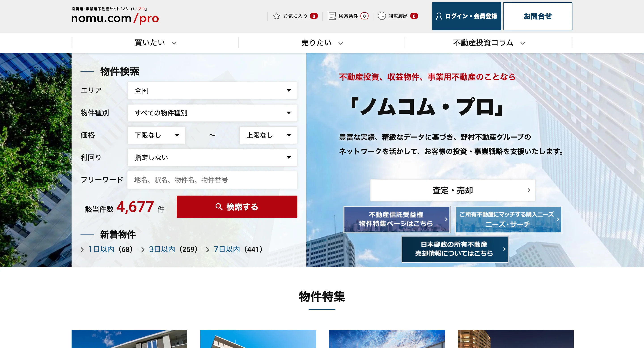Viewport: 644px width, 348px height.
Task: Click the 閲覧履歴 header link
Action: (x=398, y=16)
